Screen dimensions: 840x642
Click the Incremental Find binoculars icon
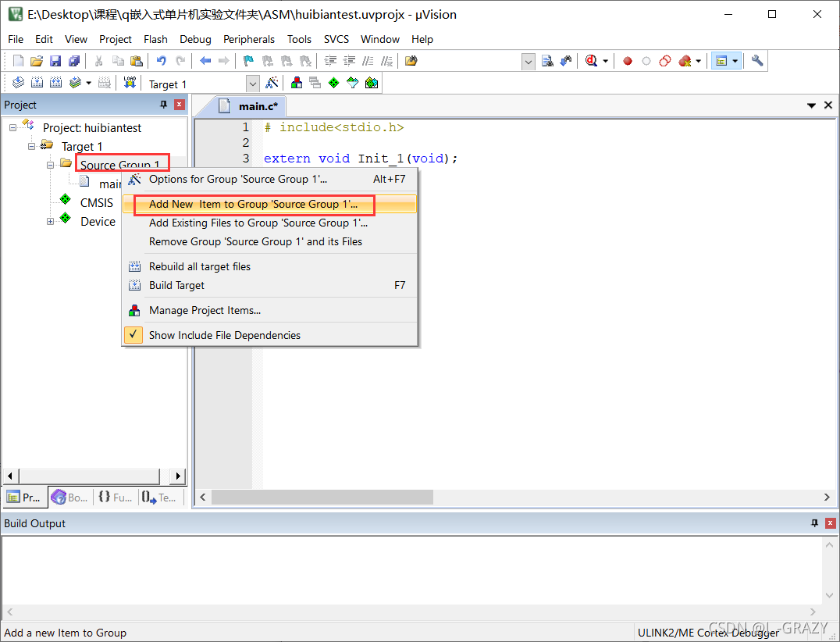click(x=566, y=61)
